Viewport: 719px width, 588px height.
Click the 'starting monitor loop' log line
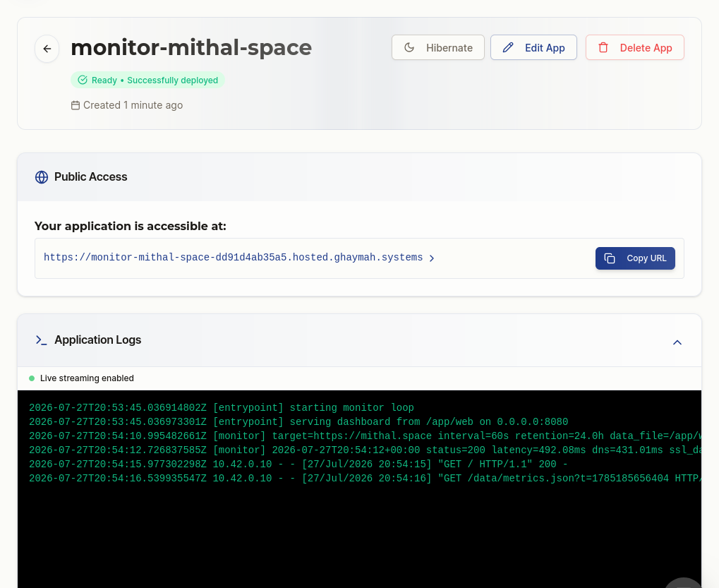pyautogui.click(x=222, y=408)
